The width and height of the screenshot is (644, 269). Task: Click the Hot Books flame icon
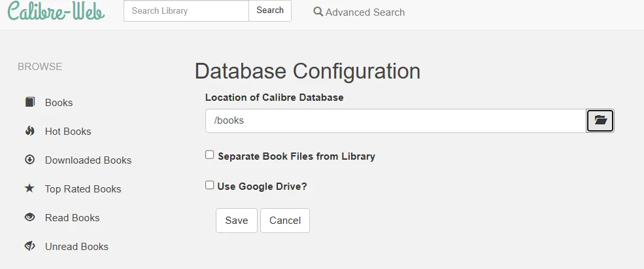[x=30, y=132]
